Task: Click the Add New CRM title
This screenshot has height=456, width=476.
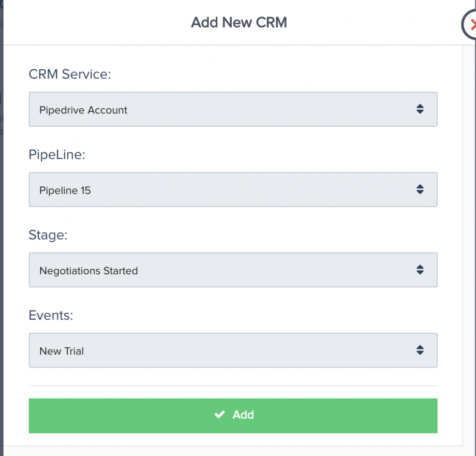Action: click(239, 23)
